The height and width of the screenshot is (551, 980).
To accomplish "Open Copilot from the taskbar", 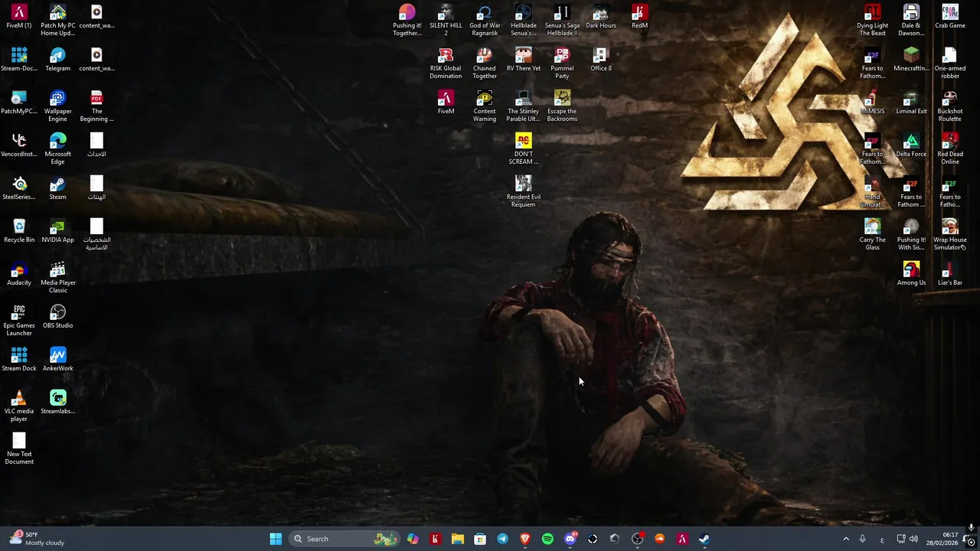I will (413, 539).
